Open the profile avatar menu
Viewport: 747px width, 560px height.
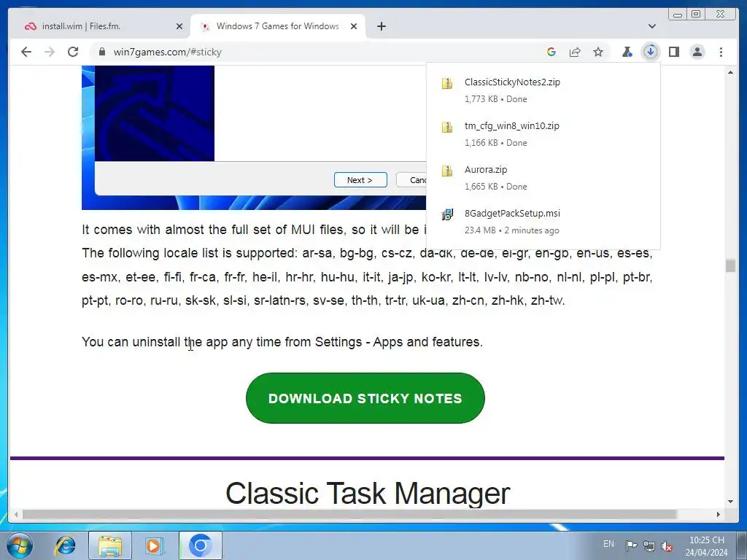click(697, 52)
